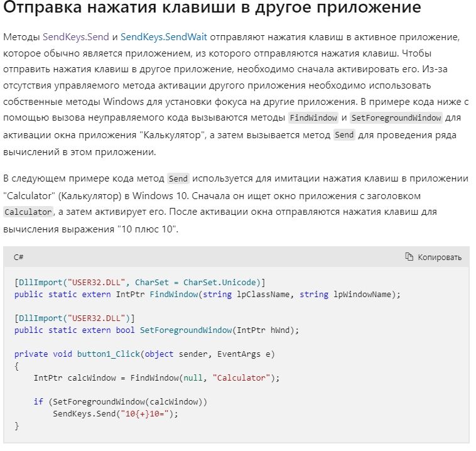Click the "USER32.DLL" string in second DllImport
The image size is (476, 451).
96,318
